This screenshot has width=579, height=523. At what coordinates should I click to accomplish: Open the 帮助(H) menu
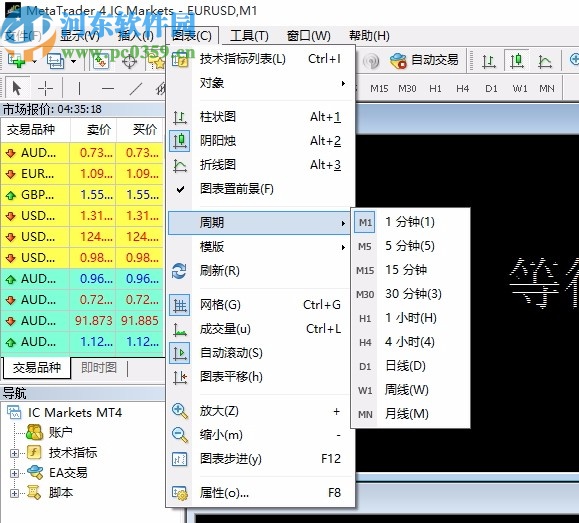pyautogui.click(x=369, y=36)
